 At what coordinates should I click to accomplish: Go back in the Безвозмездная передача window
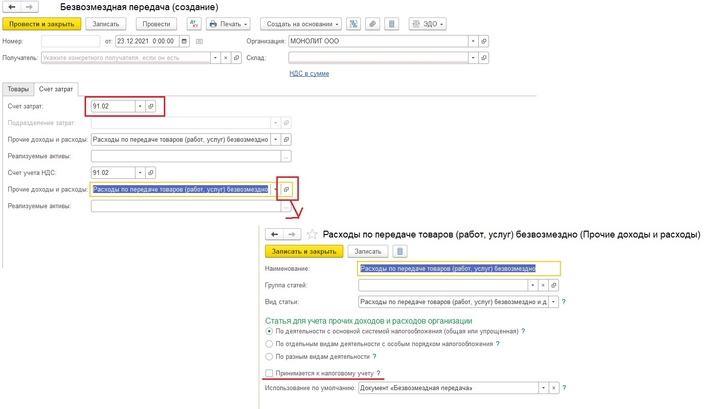(x=12, y=7)
